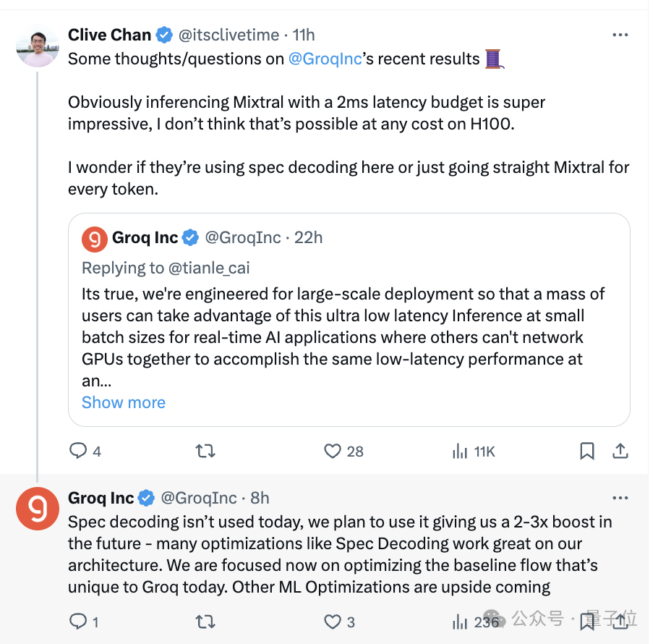The image size is (658, 644).
Task: Open the Clive Chan display name
Action: (x=110, y=35)
